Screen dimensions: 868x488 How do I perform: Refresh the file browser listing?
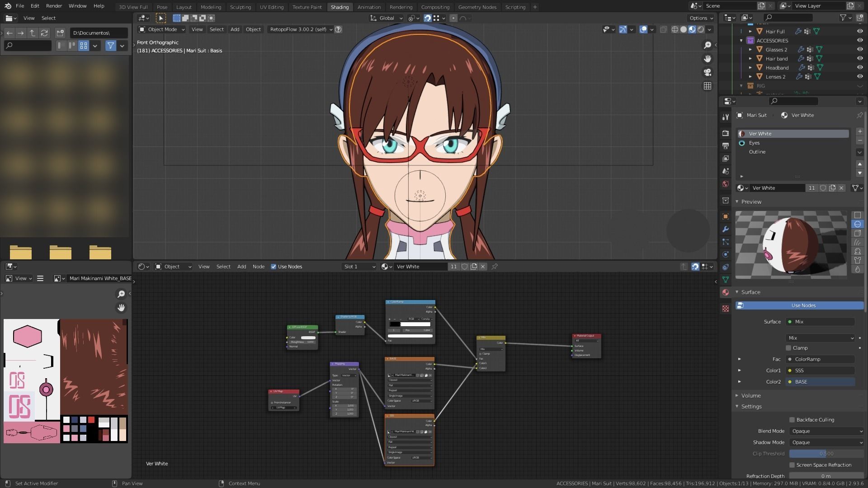click(x=44, y=33)
